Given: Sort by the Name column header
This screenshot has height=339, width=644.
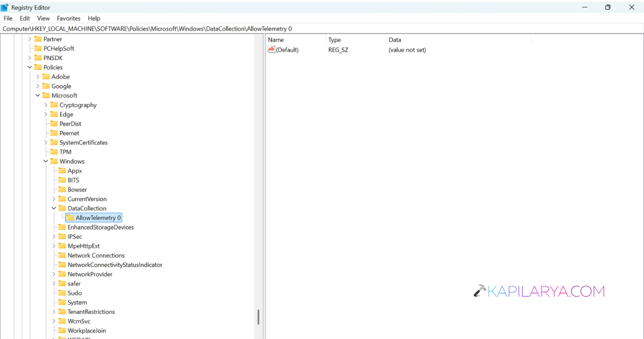Looking at the screenshot, I should click(x=296, y=40).
